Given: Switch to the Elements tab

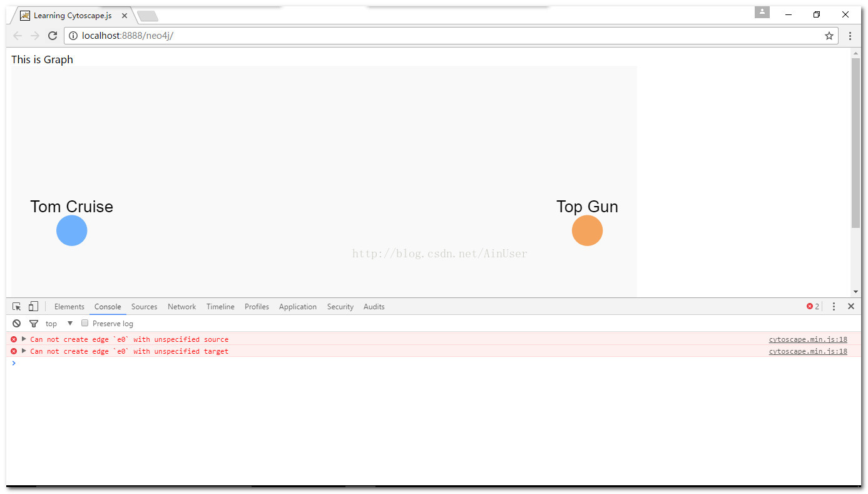Looking at the screenshot, I should tap(69, 307).
